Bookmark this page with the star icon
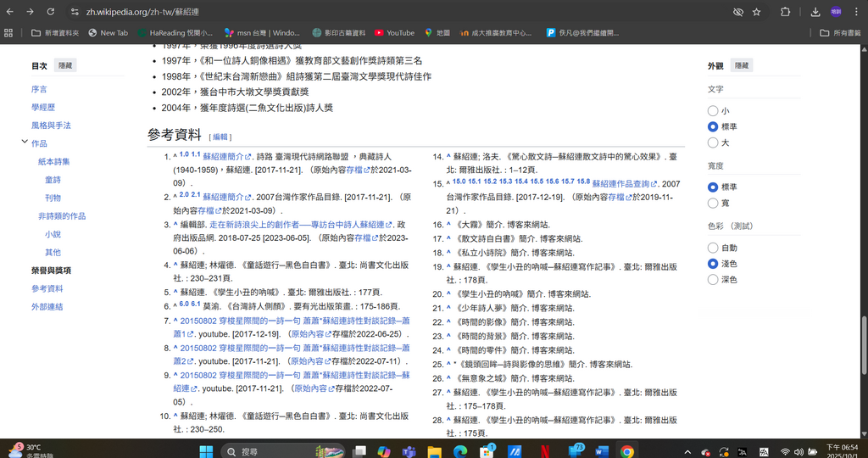The width and height of the screenshot is (868, 458). tap(756, 12)
